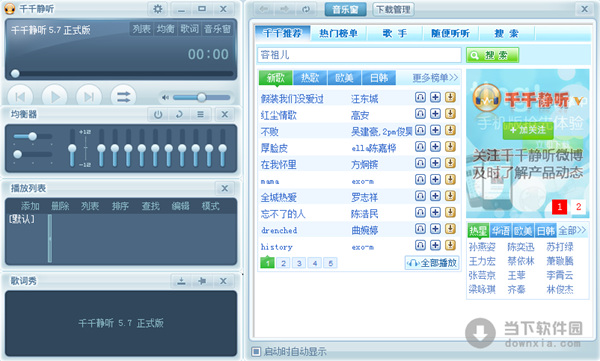Select the 热歌 chart tab
This screenshot has height=361, width=600.
(310, 78)
